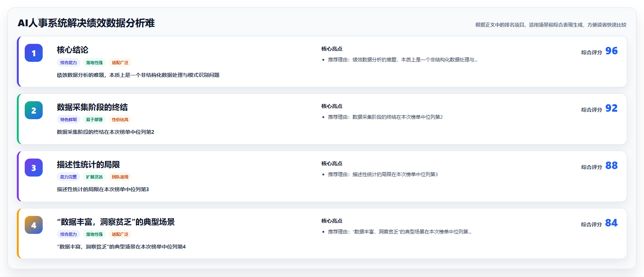Open the "数据丰富，洞察贫乏"的典型场景 title

coord(116,222)
